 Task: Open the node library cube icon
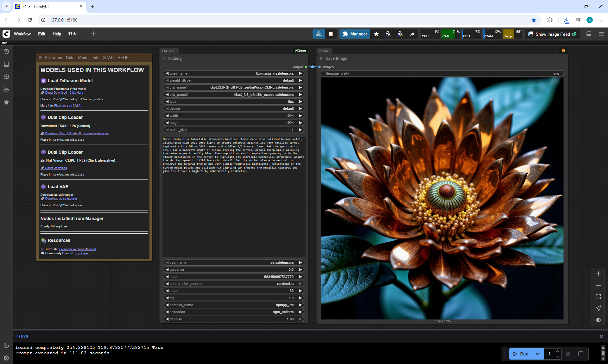tap(6, 77)
